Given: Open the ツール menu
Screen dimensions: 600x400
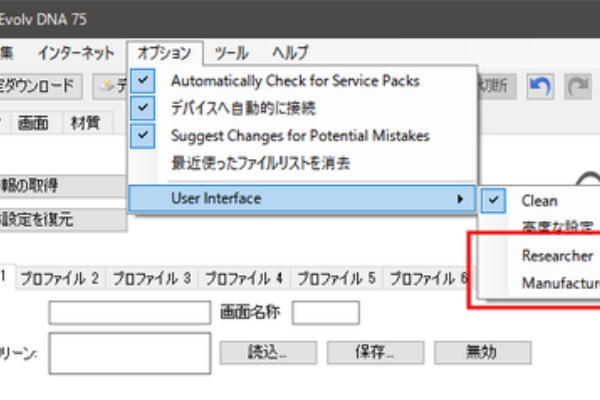Looking at the screenshot, I should tap(232, 52).
